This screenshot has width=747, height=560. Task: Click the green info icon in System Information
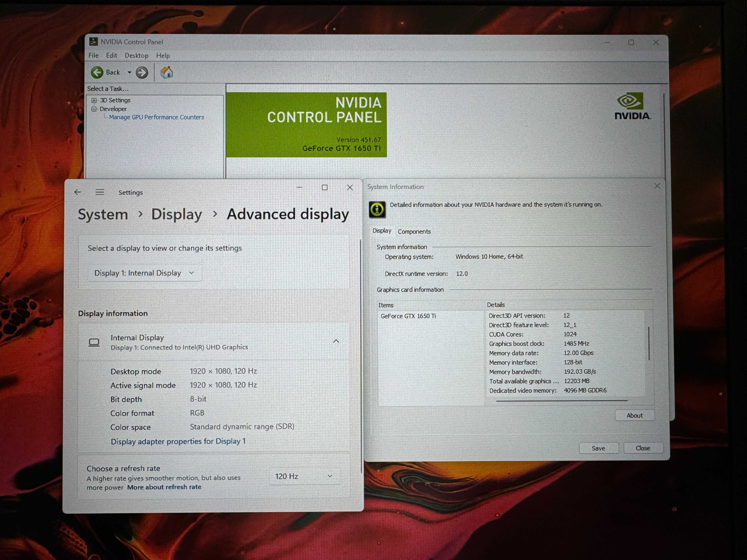tap(377, 210)
